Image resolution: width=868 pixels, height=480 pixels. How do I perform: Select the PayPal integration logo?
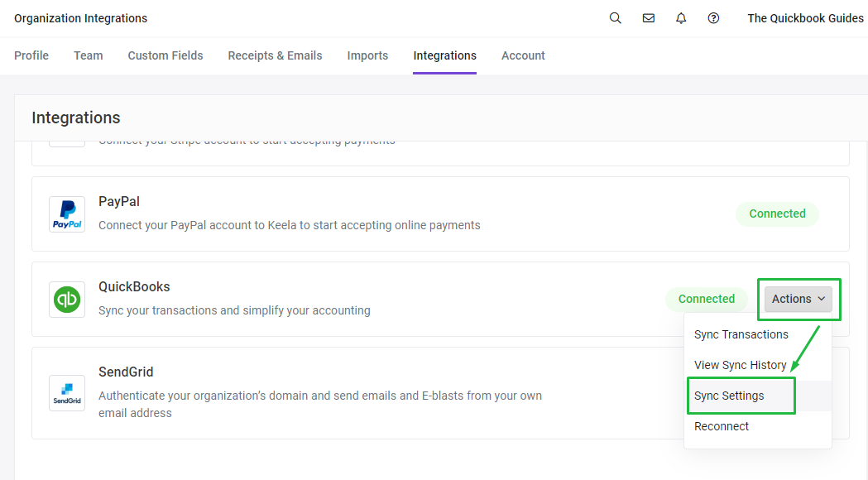coord(67,214)
